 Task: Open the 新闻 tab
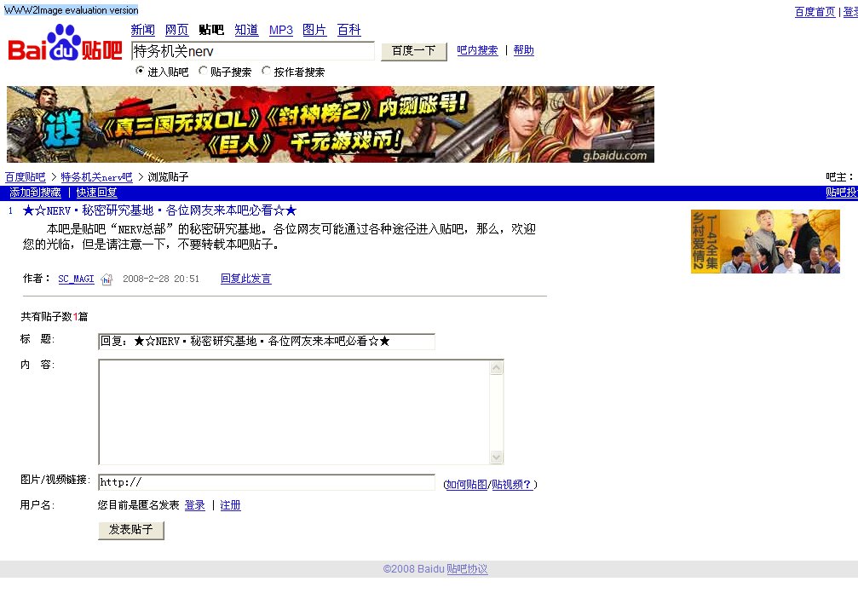[142, 30]
